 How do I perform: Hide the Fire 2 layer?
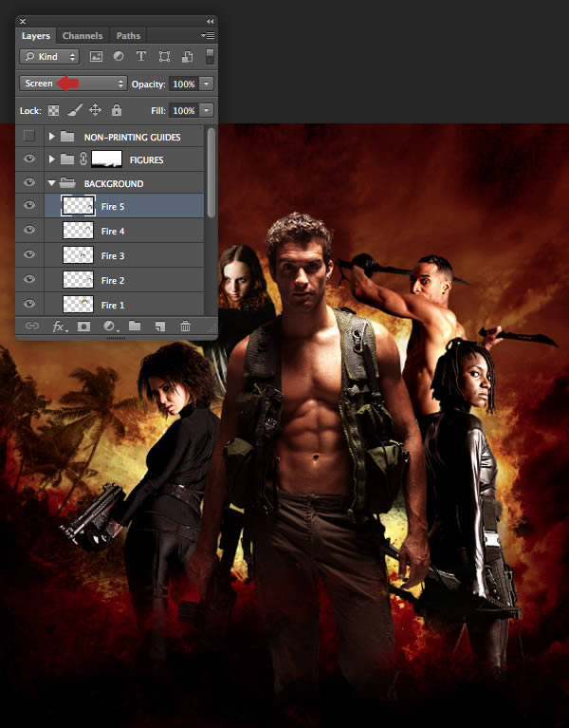click(29, 279)
